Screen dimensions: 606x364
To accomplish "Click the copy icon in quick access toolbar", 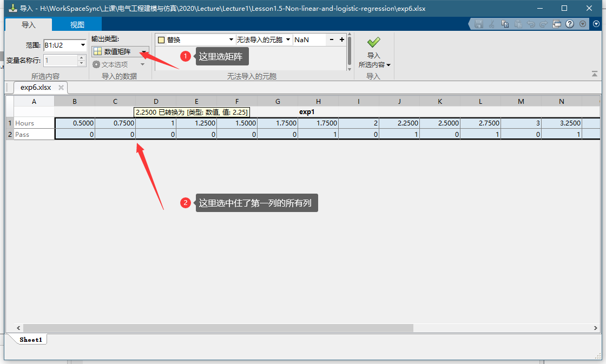I will coord(505,24).
